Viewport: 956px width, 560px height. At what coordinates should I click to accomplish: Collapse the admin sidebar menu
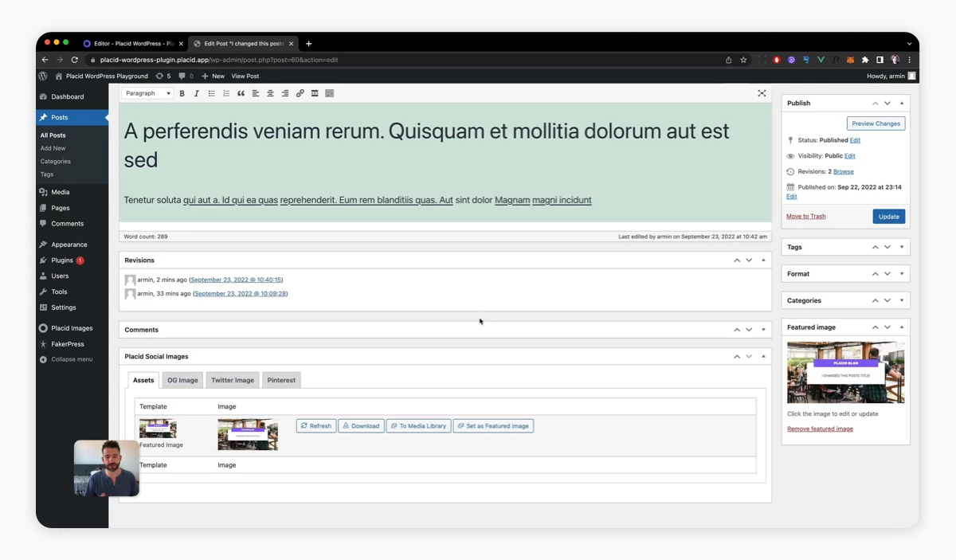pos(72,359)
